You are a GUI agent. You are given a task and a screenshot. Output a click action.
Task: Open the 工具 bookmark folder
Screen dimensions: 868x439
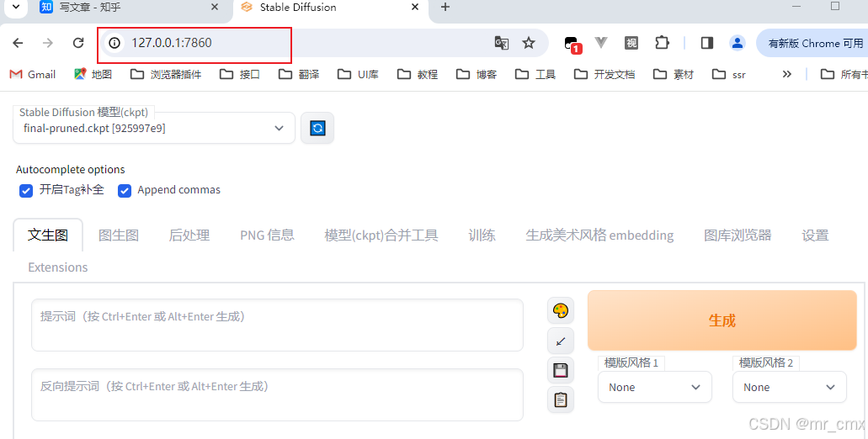point(535,74)
